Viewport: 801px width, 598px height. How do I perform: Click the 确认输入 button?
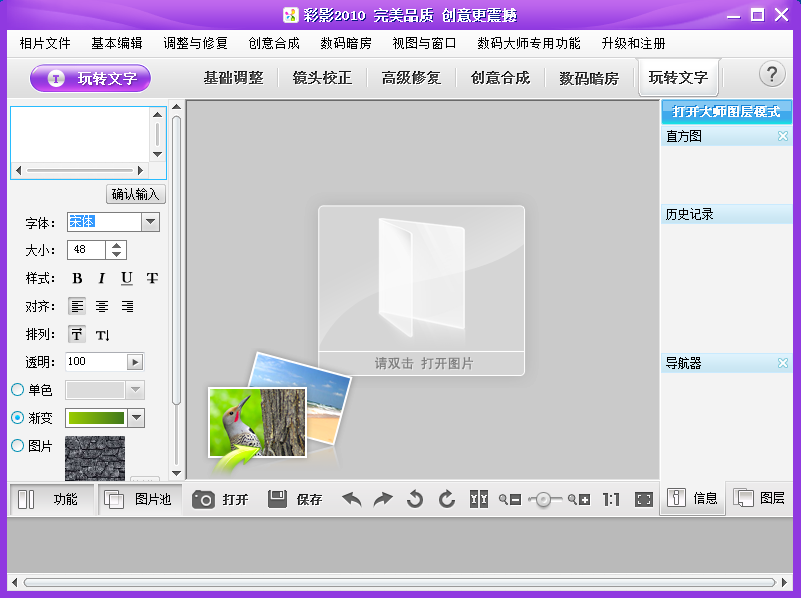[136, 194]
